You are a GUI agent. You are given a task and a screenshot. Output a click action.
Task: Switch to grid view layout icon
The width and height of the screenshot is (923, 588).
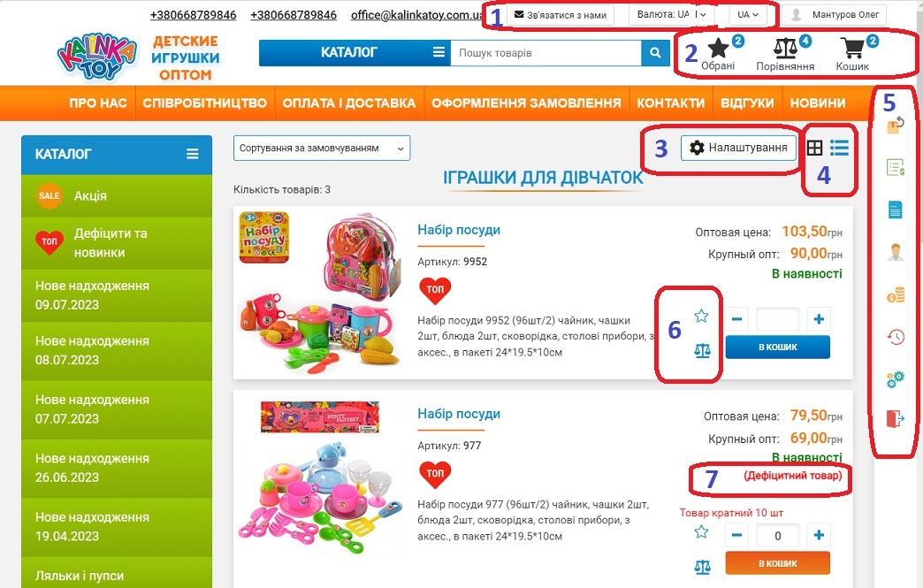[814, 148]
